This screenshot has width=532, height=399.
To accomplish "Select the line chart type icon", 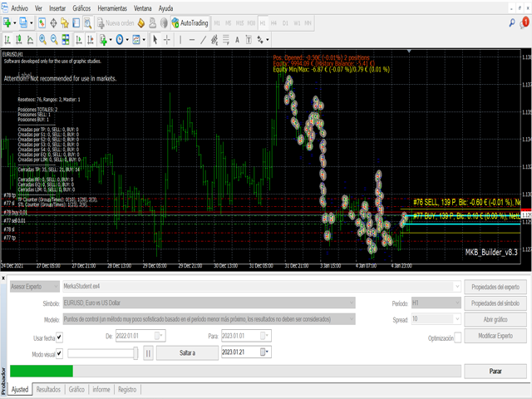I will pyautogui.click(x=30, y=40).
